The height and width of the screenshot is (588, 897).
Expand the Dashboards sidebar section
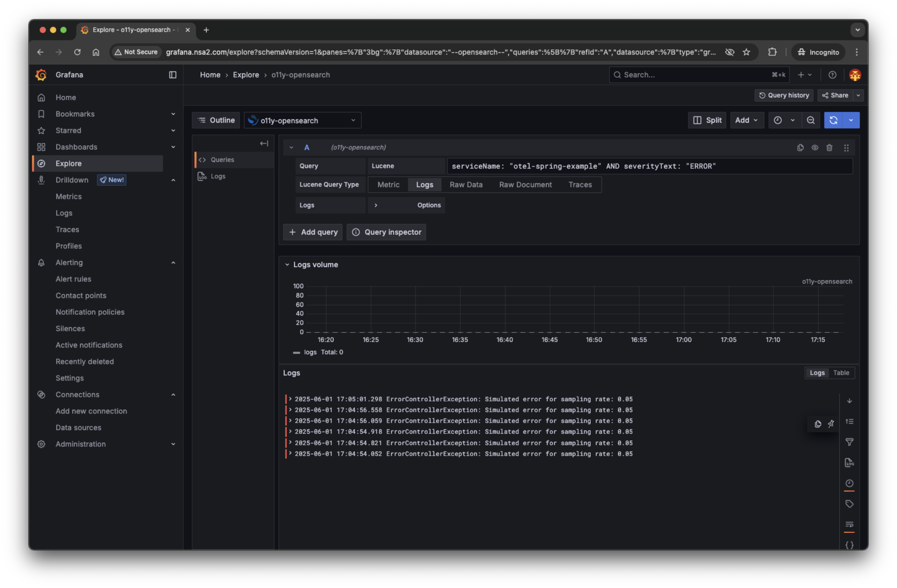173,147
